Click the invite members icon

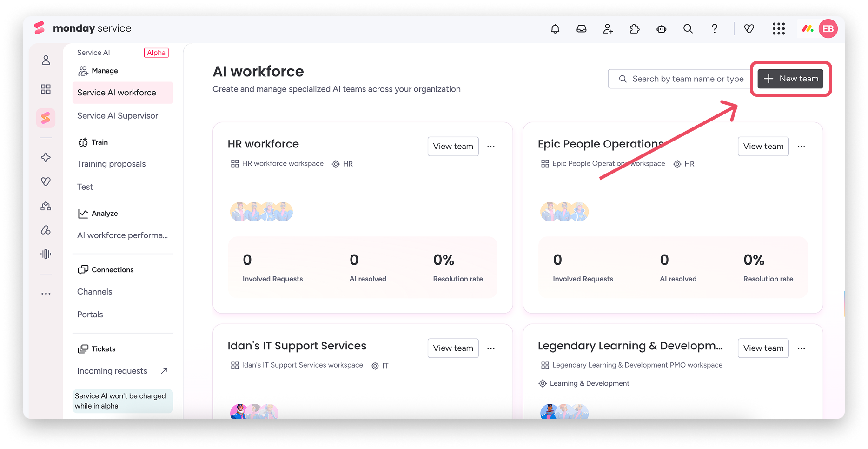608,29
